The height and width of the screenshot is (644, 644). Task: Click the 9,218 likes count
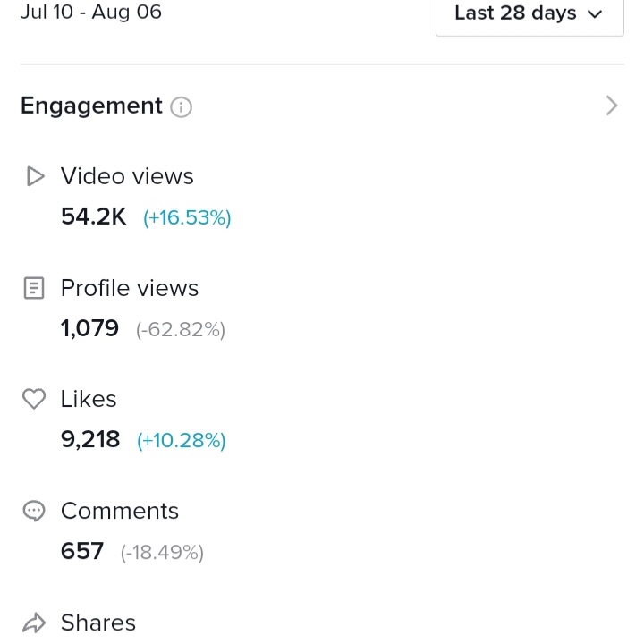click(90, 439)
